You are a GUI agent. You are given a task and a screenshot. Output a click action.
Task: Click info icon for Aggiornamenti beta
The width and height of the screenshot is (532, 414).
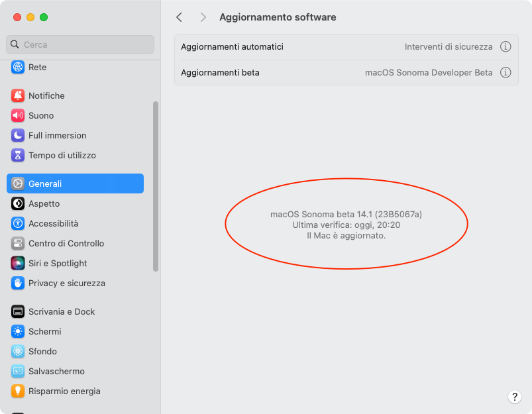[505, 72]
